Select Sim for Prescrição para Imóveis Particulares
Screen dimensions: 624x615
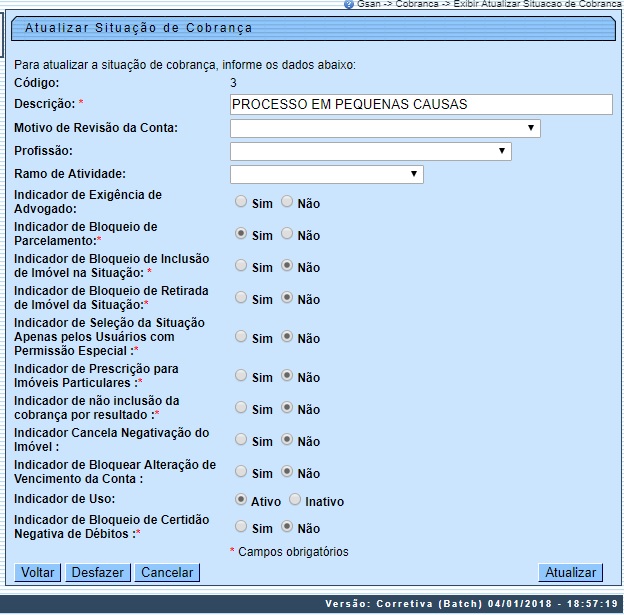point(241,375)
